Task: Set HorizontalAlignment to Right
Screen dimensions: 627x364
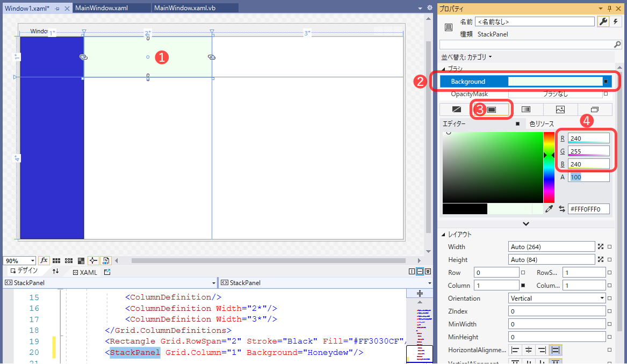Action: (542, 350)
